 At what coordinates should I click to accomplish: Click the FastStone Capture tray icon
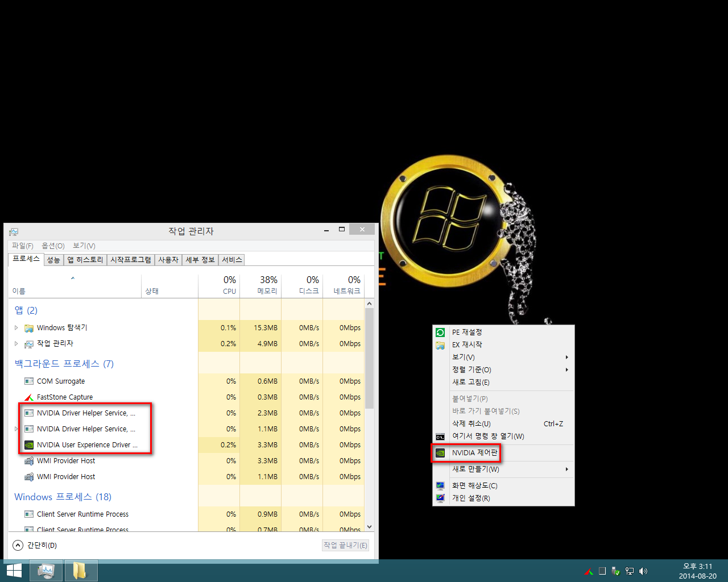pyautogui.click(x=589, y=571)
